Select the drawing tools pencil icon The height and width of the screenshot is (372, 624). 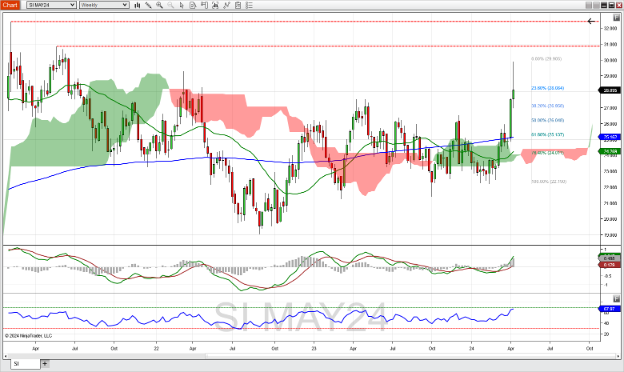click(148, 5)
